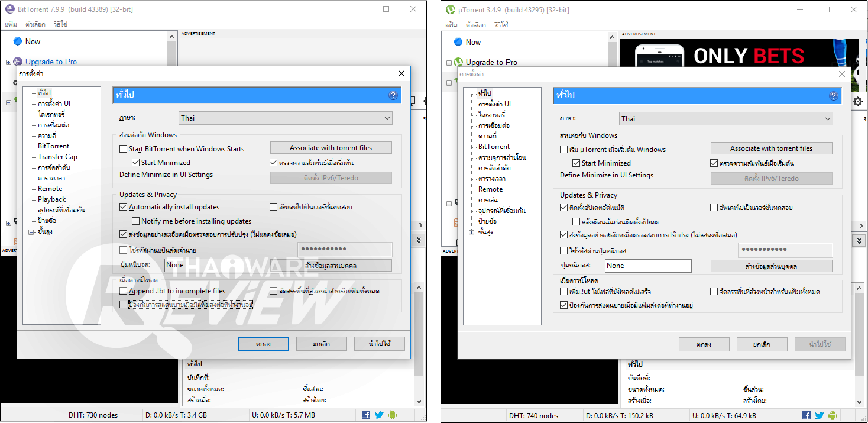Click Upgrade to Pro icon in BitTorrent sidebar

click(x=18, y=62)
